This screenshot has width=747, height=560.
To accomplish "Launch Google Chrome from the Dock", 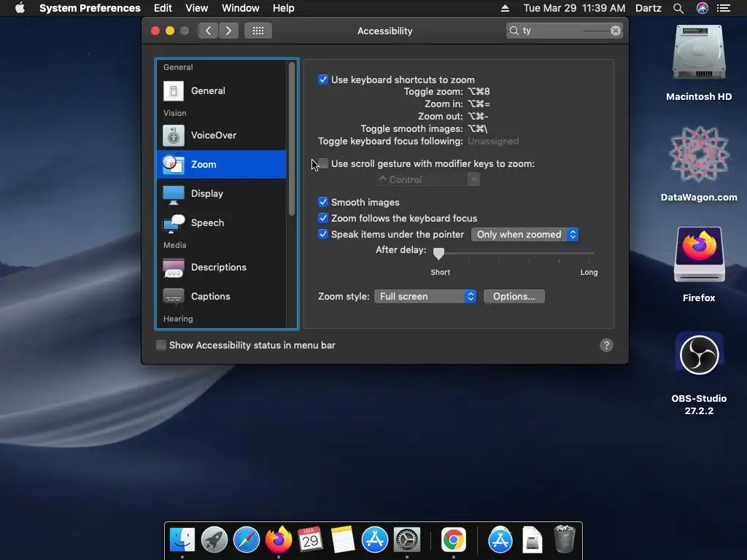I will pos(453,540).
